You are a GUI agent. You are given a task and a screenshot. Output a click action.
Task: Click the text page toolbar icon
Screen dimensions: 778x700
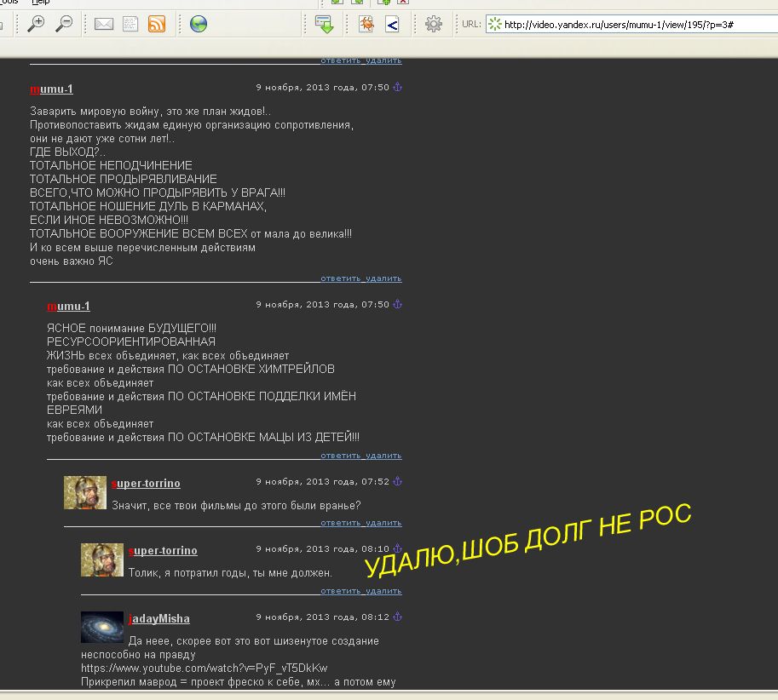pyautogui.click(x=130, y=24)
